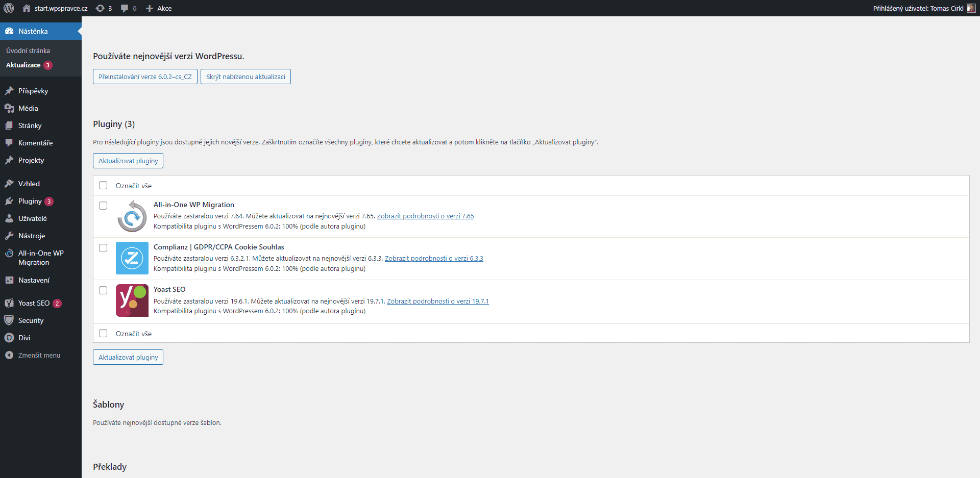Click the Pluginy plug icon in sidebar
980x478 pixels.
point(9,201)
